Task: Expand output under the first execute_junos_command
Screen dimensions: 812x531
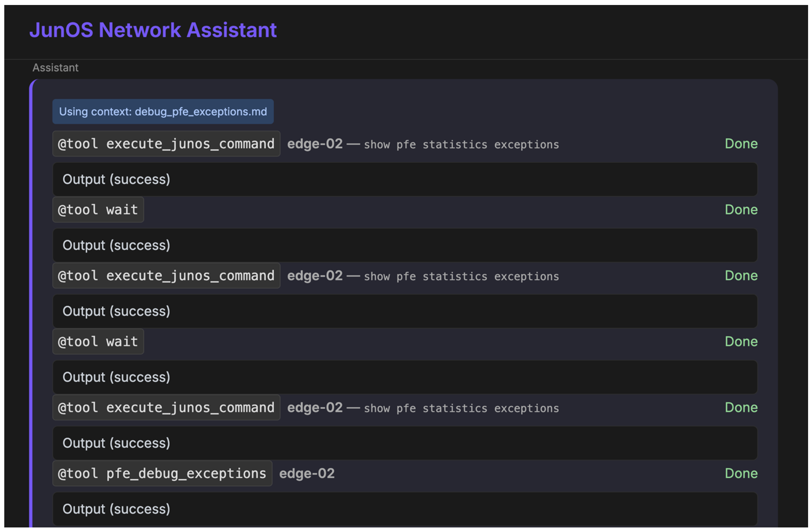Action: (405, 179)
